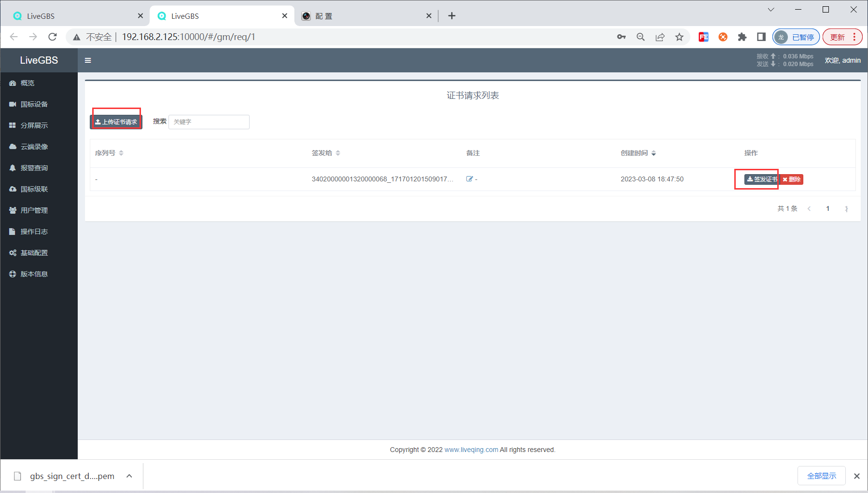The image size is (868, 493).
Task: Click the LiveGBS logo title
Action: (x=39, y=60)
